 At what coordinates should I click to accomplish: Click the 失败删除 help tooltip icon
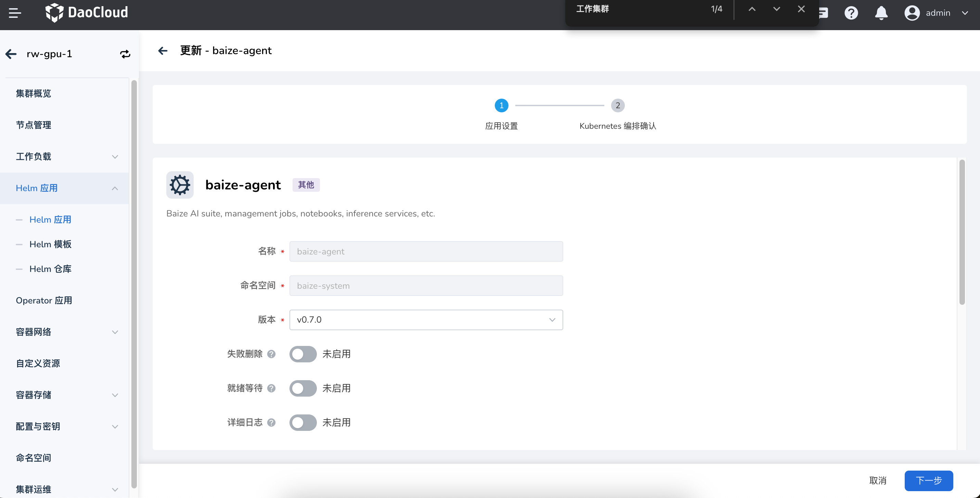pos(271,354)
